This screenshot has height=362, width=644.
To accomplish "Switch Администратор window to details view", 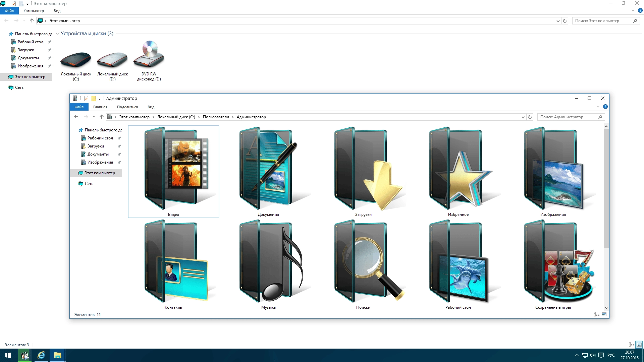I will pyautogui.click(x=597, y=314).
